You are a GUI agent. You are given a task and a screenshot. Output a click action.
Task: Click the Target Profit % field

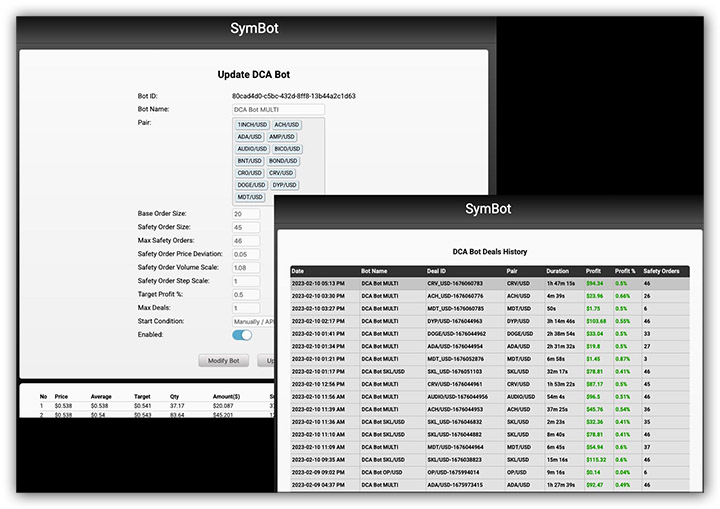tap(246, 294)
